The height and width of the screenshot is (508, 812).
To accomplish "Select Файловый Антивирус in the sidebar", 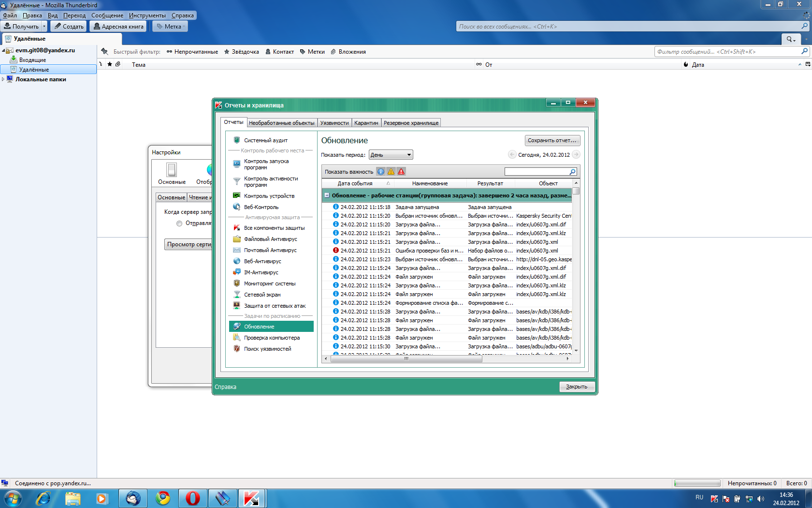I will click(x=270, y=239).
